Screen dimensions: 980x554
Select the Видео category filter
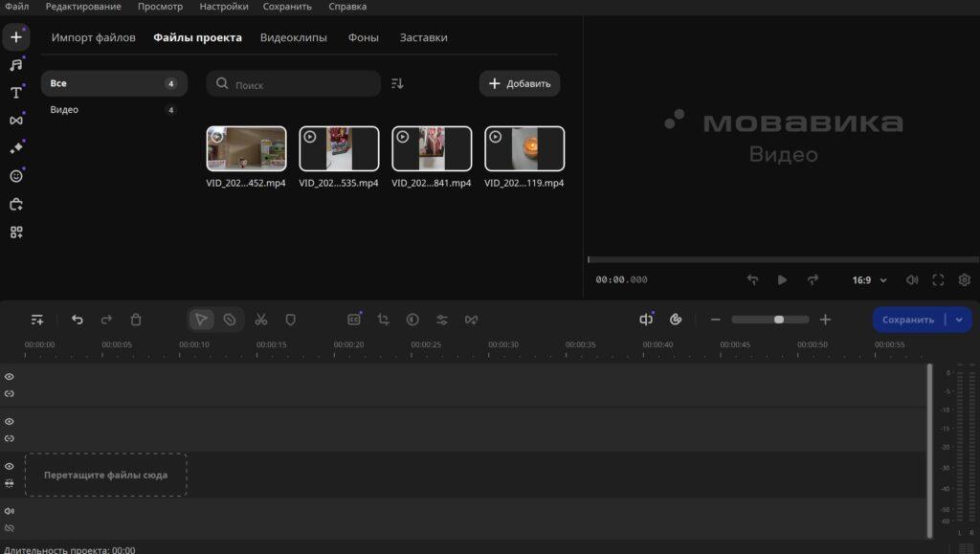point(115,110)
